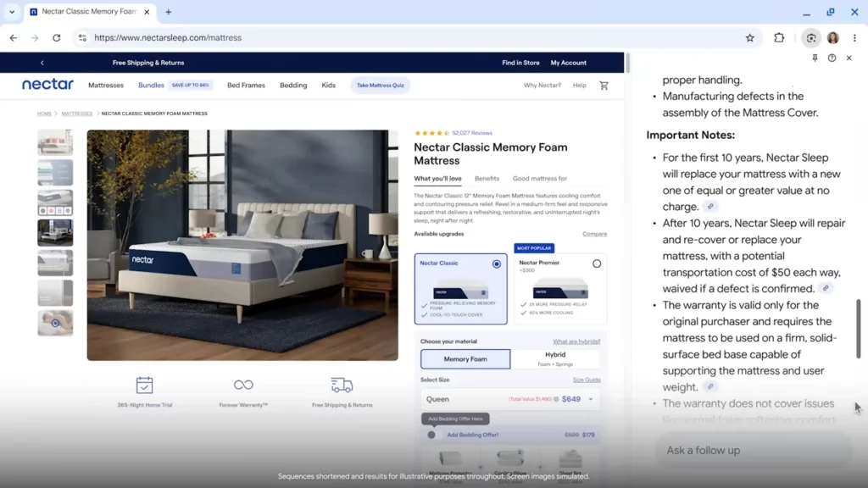Click the Take Mattress Quiz button

(380, 86)
